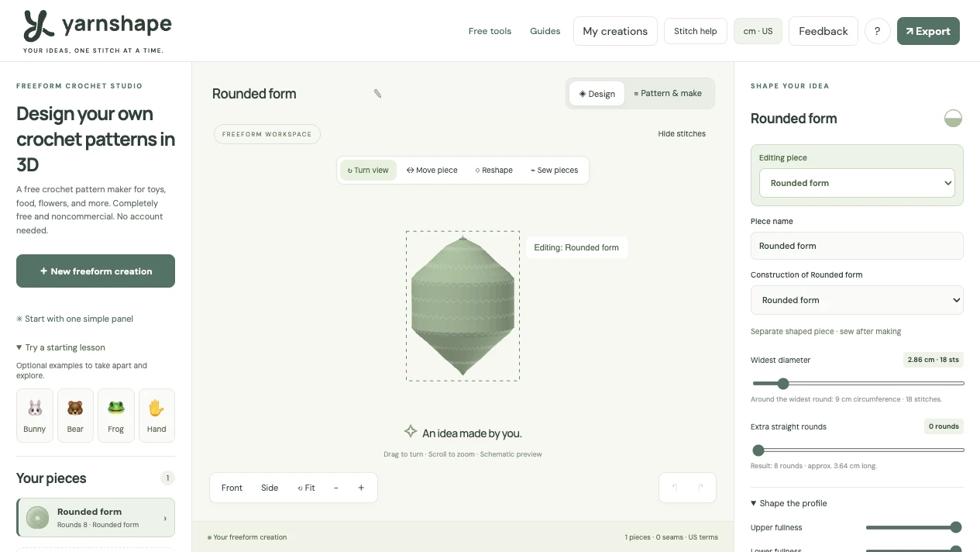The height and width of the screenshot is (552, 980).
Task: Start a New freeform creation
Action: tap(96, 271)
